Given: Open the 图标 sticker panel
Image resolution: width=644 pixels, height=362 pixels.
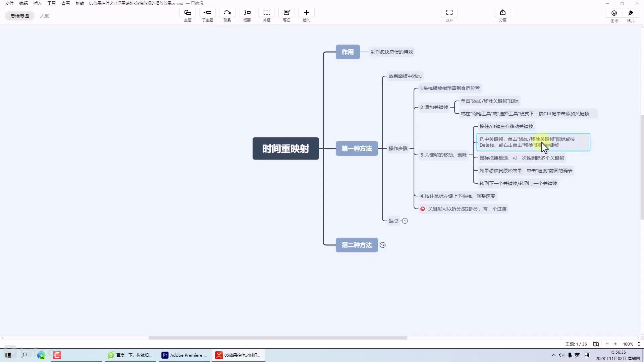Looking at the screenshot, I should point(614,13).
